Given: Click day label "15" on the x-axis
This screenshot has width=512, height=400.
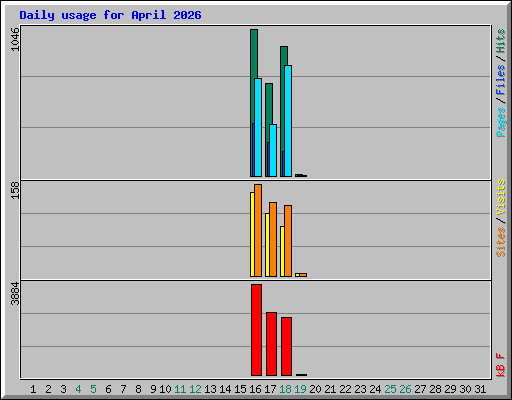Looking at the screenshot, I should coord(240,389).
